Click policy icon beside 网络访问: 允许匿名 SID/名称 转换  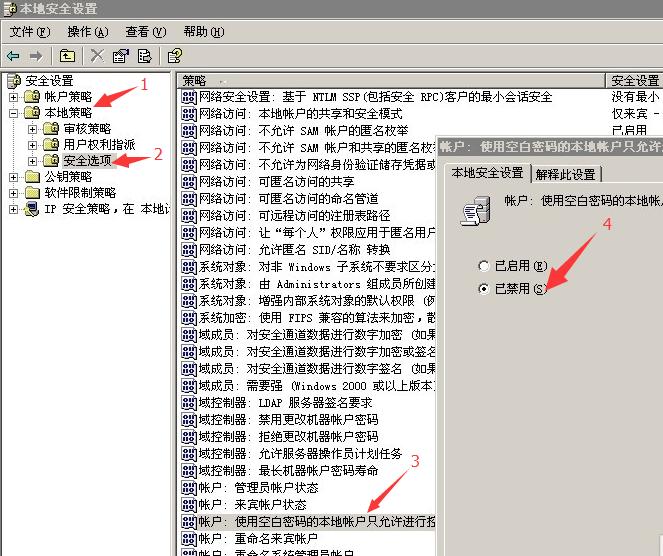(x=189, y=250)
